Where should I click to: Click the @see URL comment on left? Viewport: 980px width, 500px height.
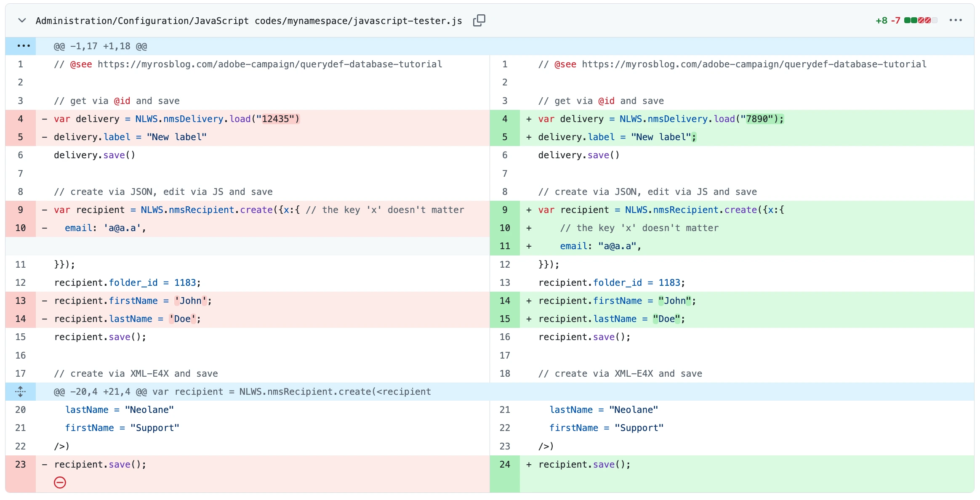pyautogui.click(x=248, y=64)
